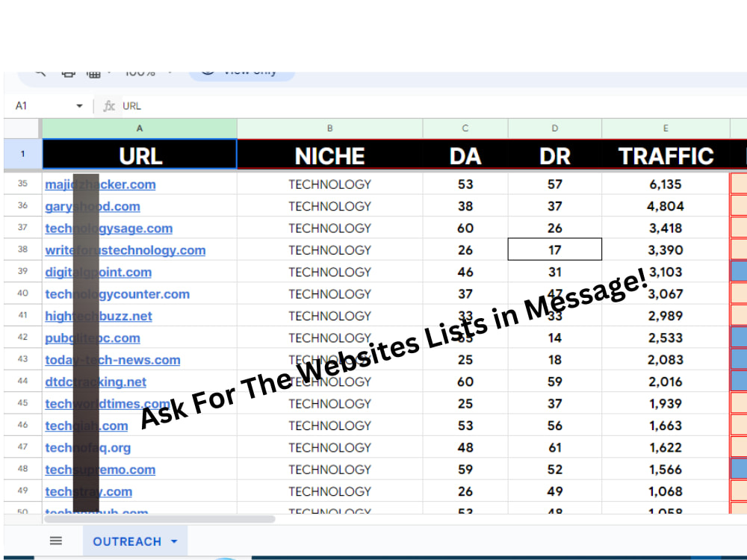The image size is (747, 560).
Task: Click the traffic cell 2,016
Action: point(666,381)
